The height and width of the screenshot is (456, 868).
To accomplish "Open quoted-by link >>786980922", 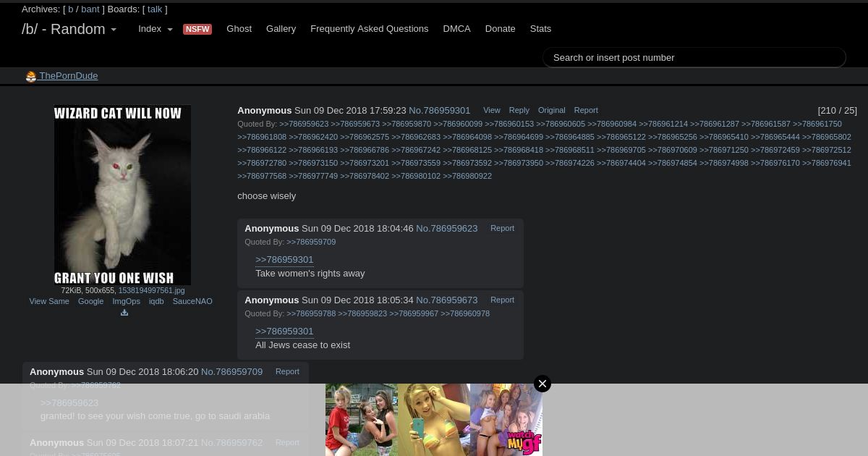I will click(x=467, y=176).
